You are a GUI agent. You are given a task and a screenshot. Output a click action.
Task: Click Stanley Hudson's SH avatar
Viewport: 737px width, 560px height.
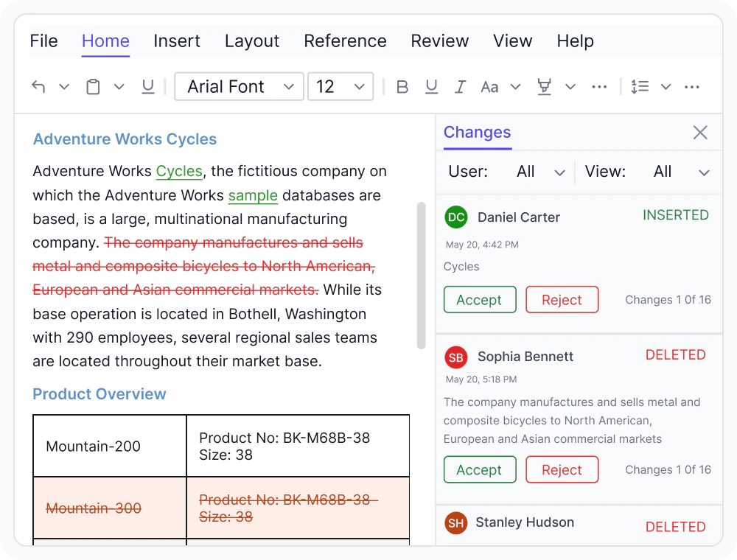point(456,523)
